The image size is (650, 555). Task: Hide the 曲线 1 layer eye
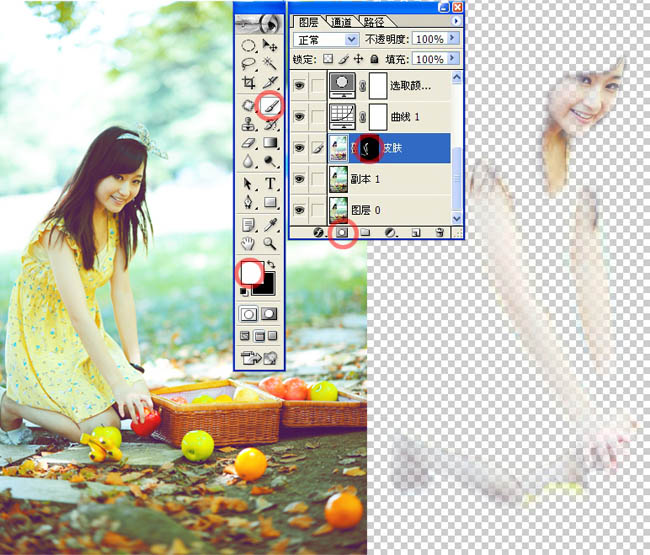click(299, 118)
